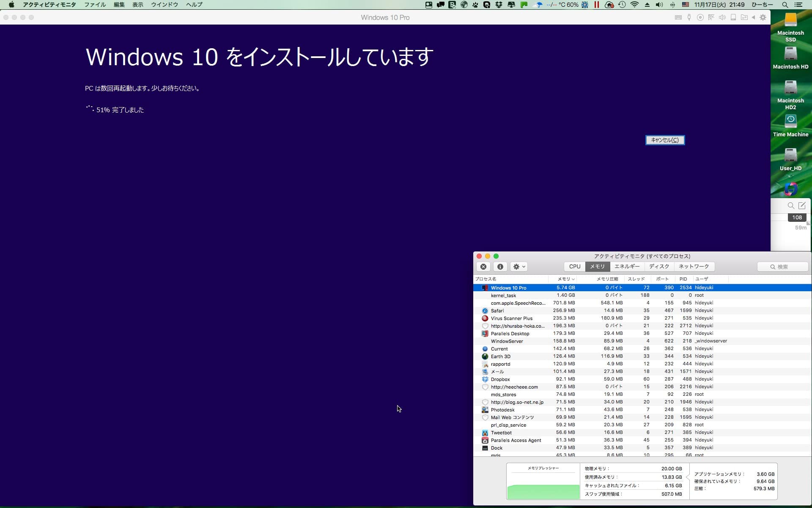Click the sound speaker icon in Parallels bar

[722, 17]
